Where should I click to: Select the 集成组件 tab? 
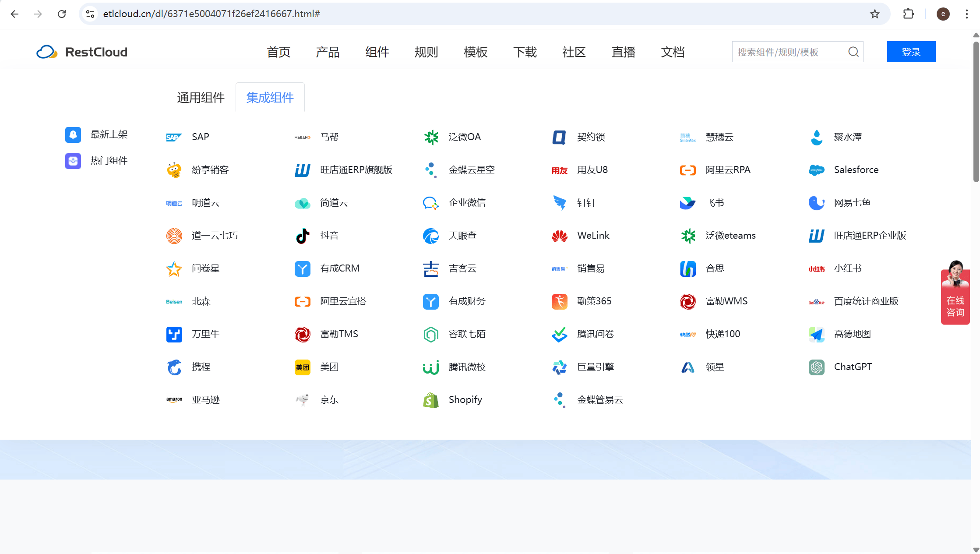click(270, 97)
